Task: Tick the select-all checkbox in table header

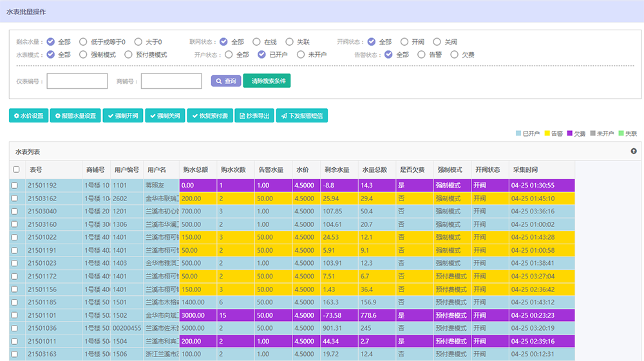Action: point(16,170)
